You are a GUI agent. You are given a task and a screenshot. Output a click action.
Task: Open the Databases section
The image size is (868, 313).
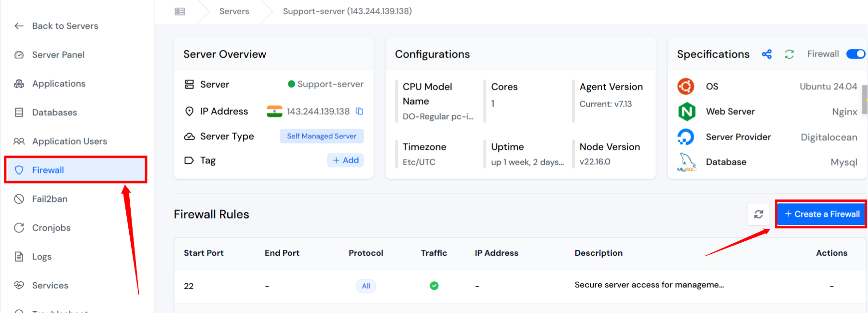tap(54, 113)
